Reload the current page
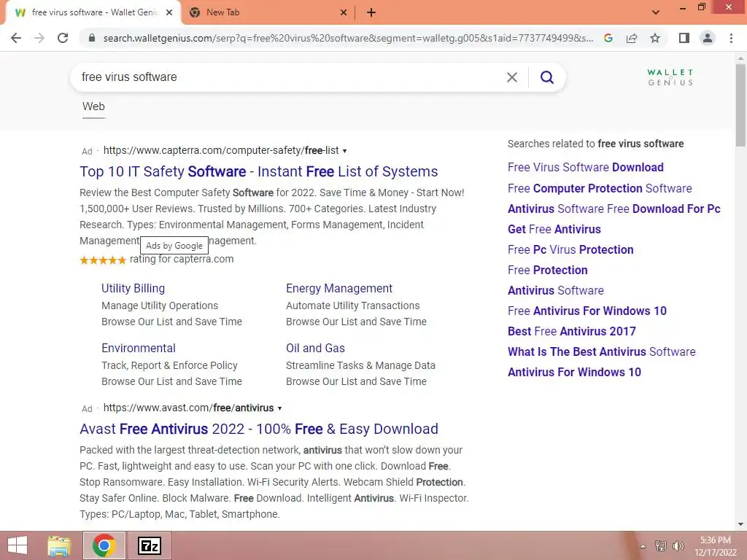The width and height of the screenshot is (747, 560). [x=63, y=38]
